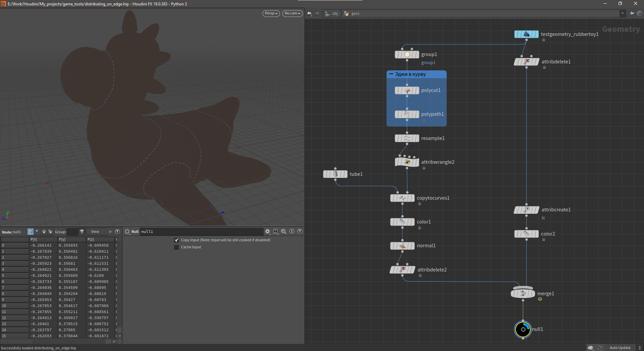Select the normal1 node icon
Image resolution: width=644 pixels, height=351 pixels.
(x=402, y=246)
